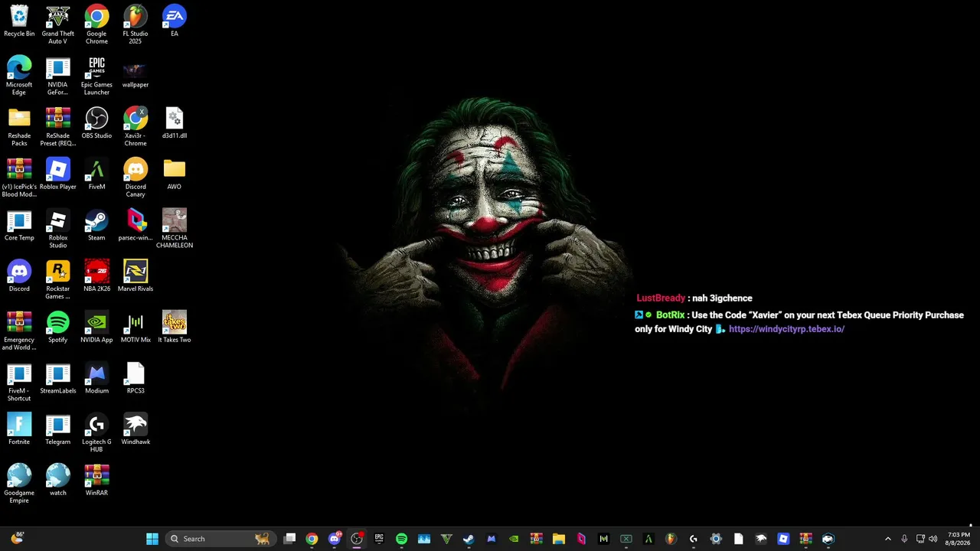Open Telegram desktop shortcut
This screenshot has width=980, height=551.
[x=57, y=429]
